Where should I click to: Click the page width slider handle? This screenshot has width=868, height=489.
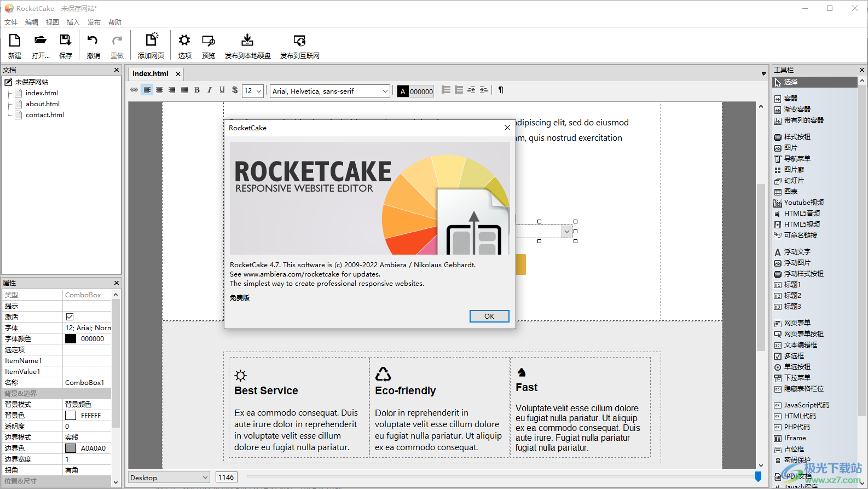758,477
